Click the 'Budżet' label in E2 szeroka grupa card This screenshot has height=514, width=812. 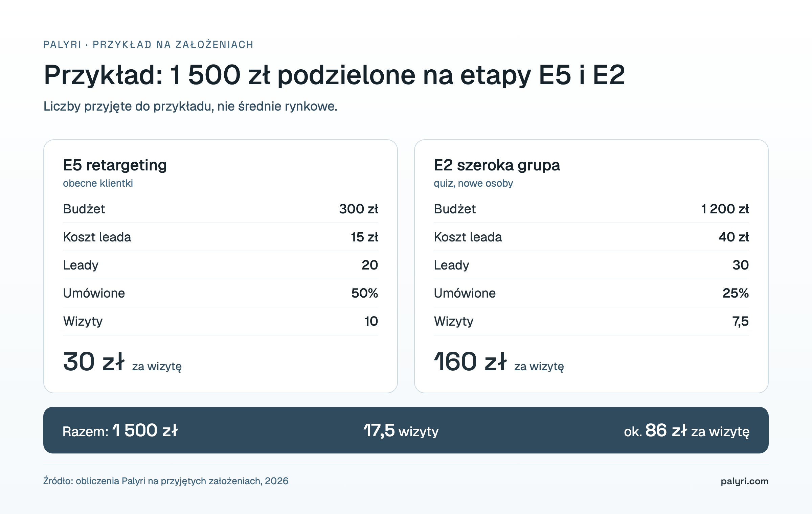(455, 209)
